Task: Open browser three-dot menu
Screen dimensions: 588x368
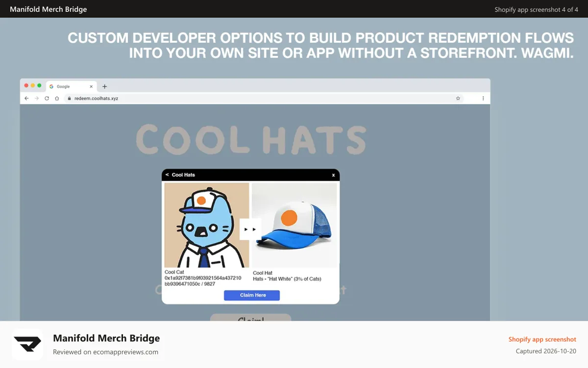Action: pos(483,98)
